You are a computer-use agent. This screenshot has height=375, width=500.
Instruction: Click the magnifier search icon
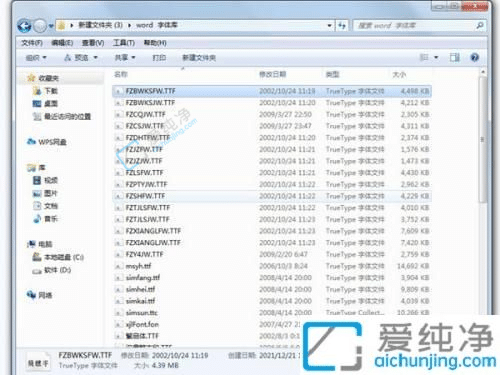click(x=480, y=25)
